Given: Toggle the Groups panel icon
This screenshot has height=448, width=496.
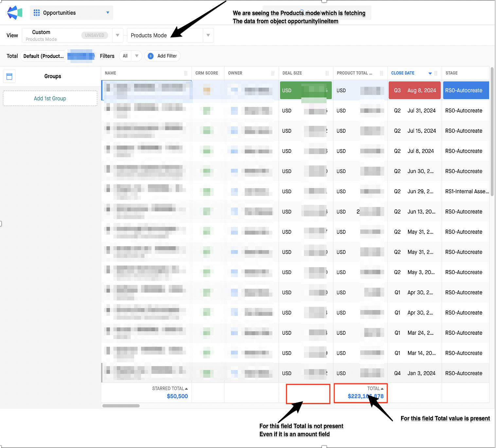Looking at the screenshot, I should point(9,76).
